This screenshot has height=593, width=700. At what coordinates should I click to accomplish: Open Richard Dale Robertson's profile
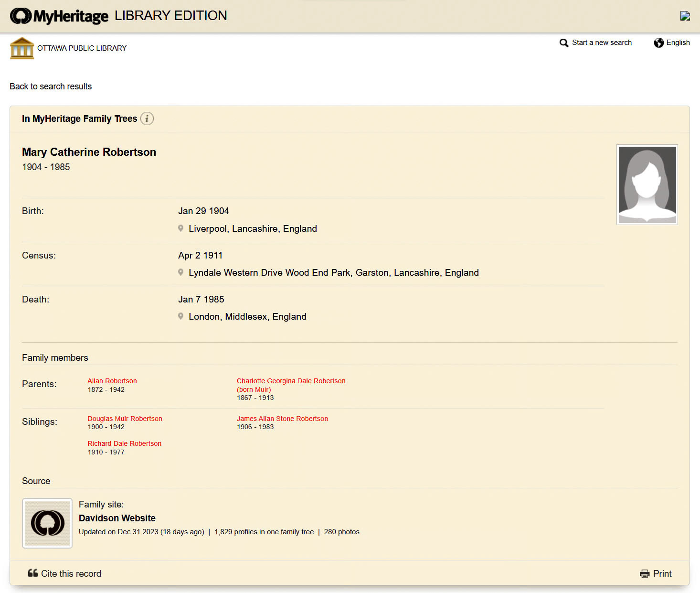[124, 443]
